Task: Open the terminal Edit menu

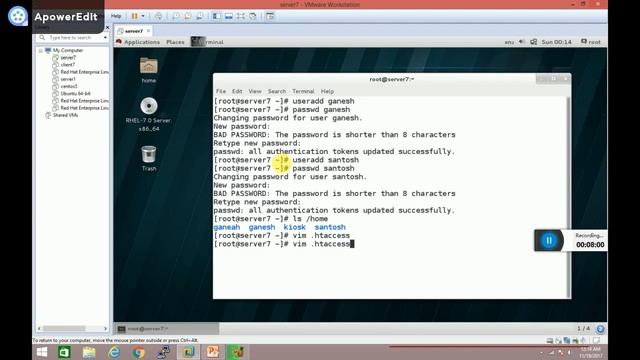Action: 237,91
